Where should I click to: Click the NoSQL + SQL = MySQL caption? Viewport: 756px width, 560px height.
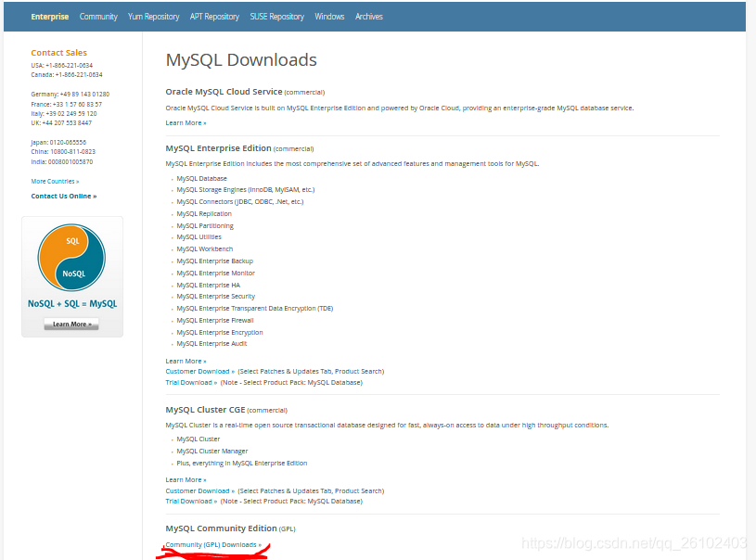coord(72,303)
